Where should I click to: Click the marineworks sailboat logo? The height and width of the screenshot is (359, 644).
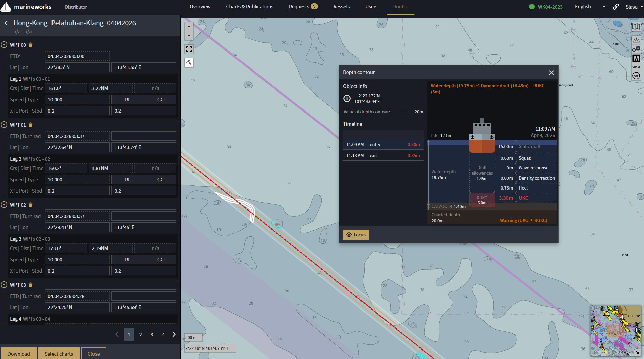coord(6,7)
